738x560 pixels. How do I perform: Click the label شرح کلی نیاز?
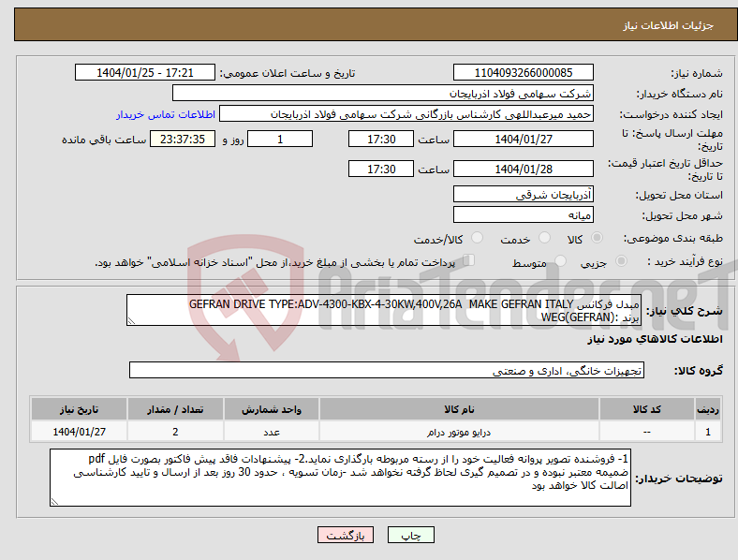(x=684, y=311)
